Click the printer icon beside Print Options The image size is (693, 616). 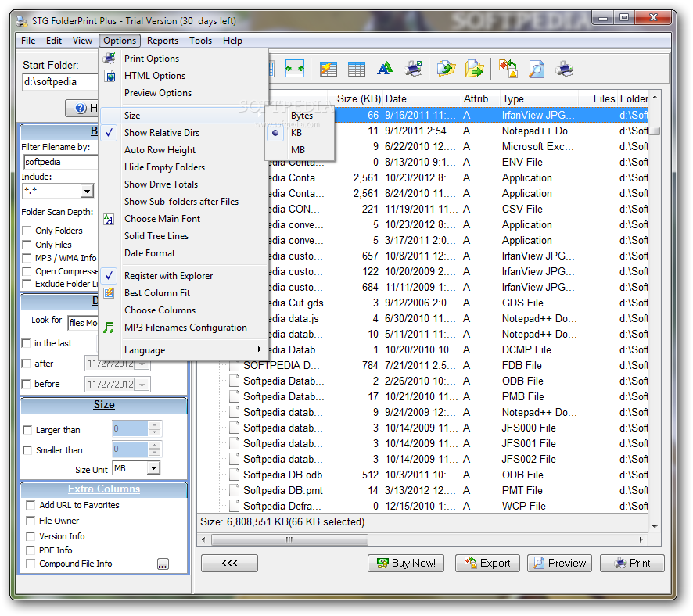tap(110, 59)
